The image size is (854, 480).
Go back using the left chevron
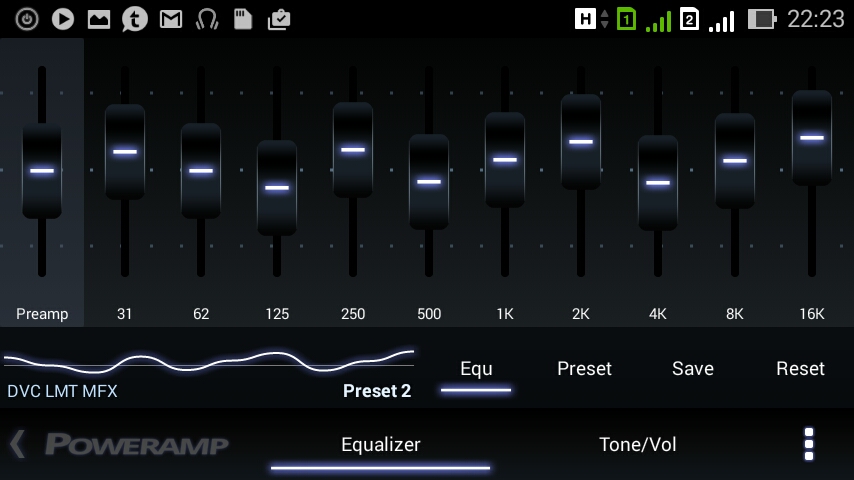click(17, 444)
